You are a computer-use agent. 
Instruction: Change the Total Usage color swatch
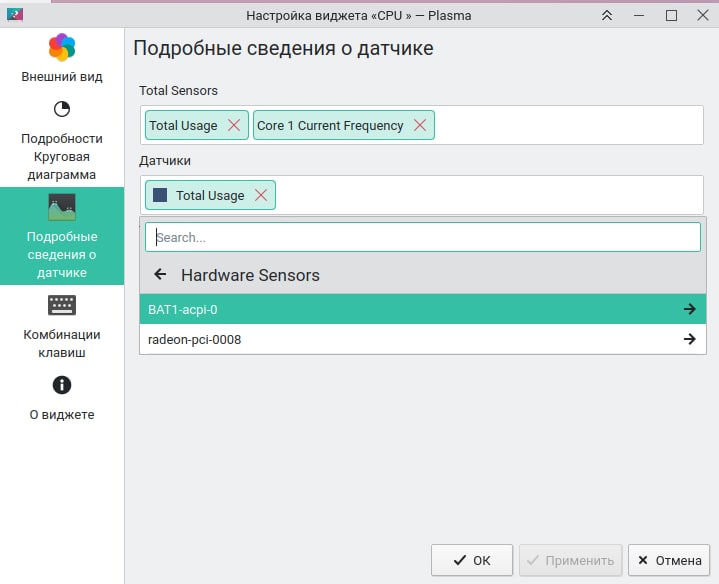160,195
